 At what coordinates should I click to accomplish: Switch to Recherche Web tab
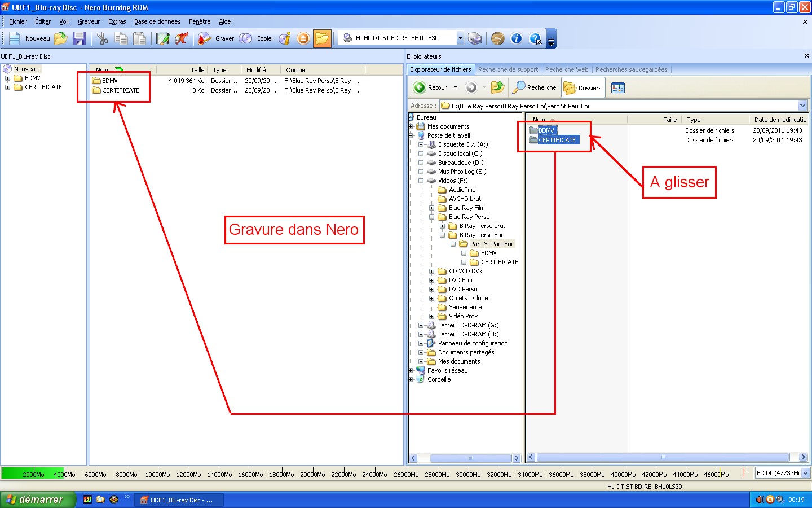pyautogui.click(x=567, y=69)
